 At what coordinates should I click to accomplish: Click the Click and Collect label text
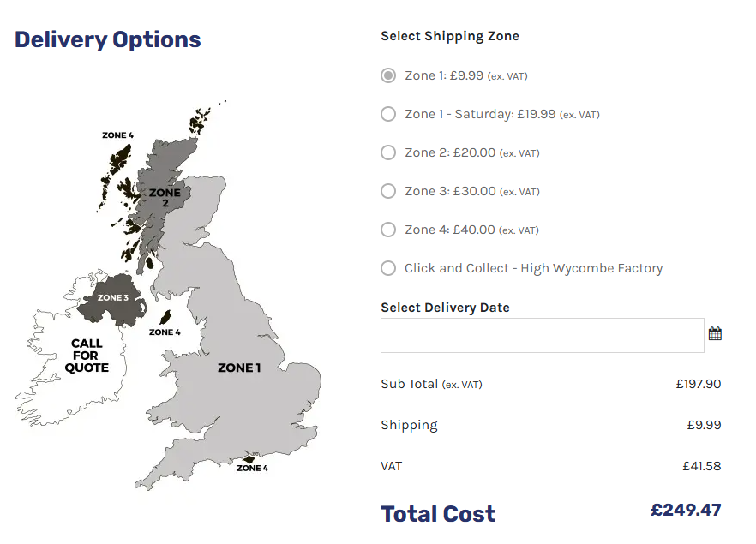click(x=534, y=268)
